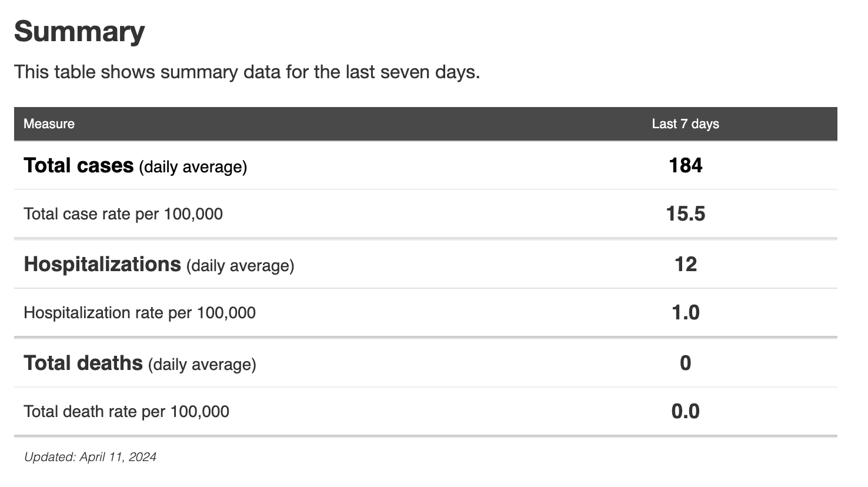Click the Updated April 11, 2024 note
This screenshot has height=487, width=868.
click(x=90, y=457)
